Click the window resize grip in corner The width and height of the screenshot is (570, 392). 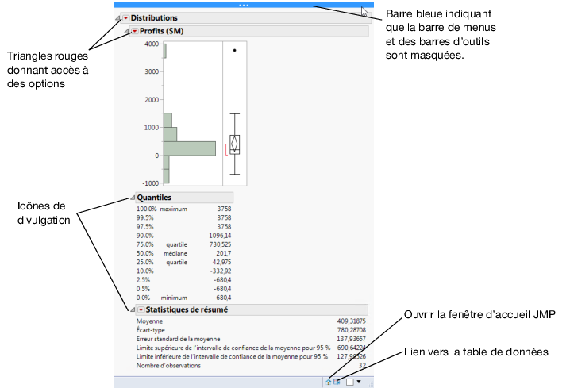[x=370, y=384]
